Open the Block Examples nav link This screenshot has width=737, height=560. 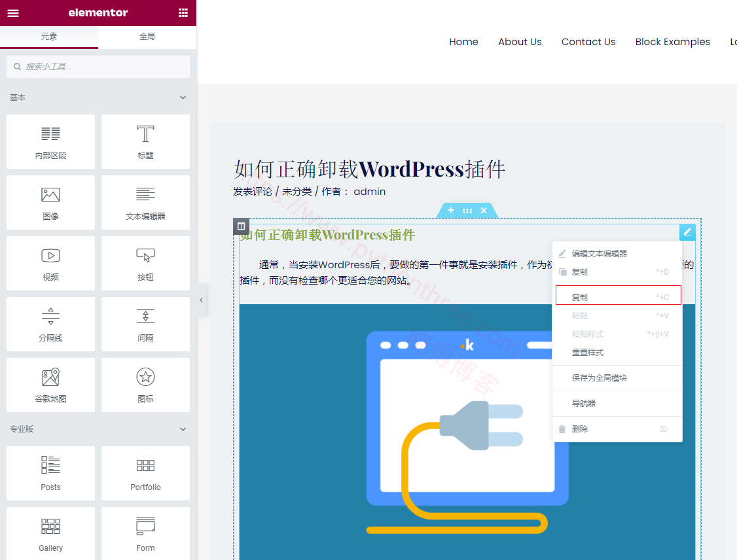tap(673, 42)
